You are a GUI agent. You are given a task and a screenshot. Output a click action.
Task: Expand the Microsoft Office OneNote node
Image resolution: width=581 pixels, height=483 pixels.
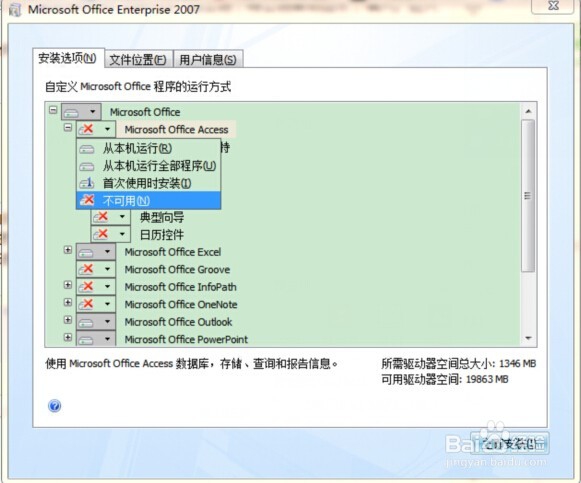tap(68, 302)
